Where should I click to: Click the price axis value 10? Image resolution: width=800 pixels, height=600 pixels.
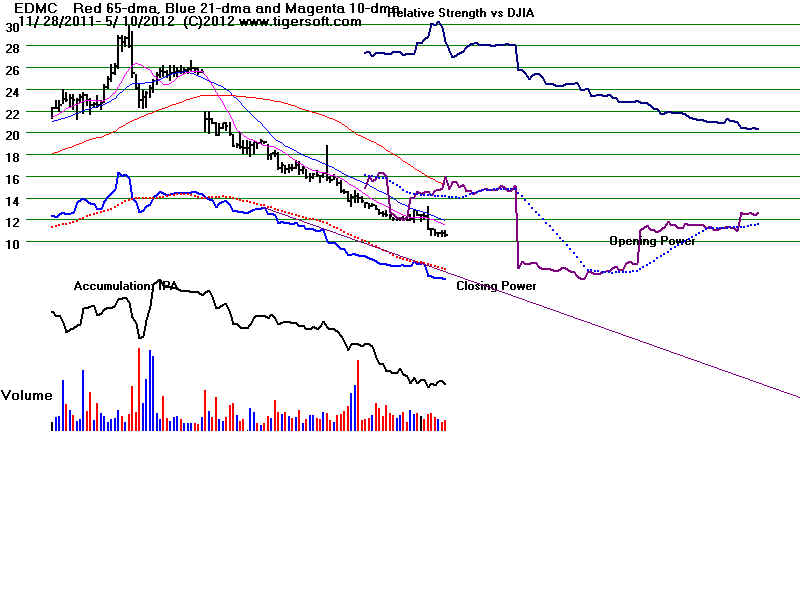13,243
